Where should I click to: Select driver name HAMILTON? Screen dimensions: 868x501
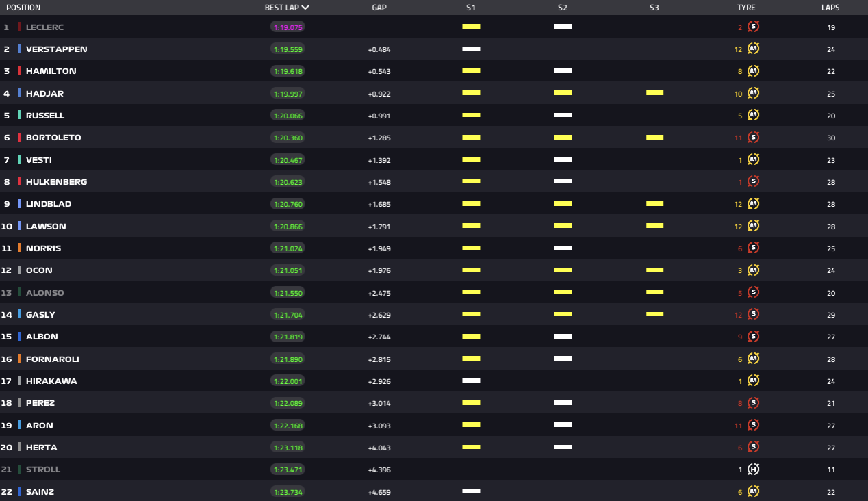coord(51,71)
